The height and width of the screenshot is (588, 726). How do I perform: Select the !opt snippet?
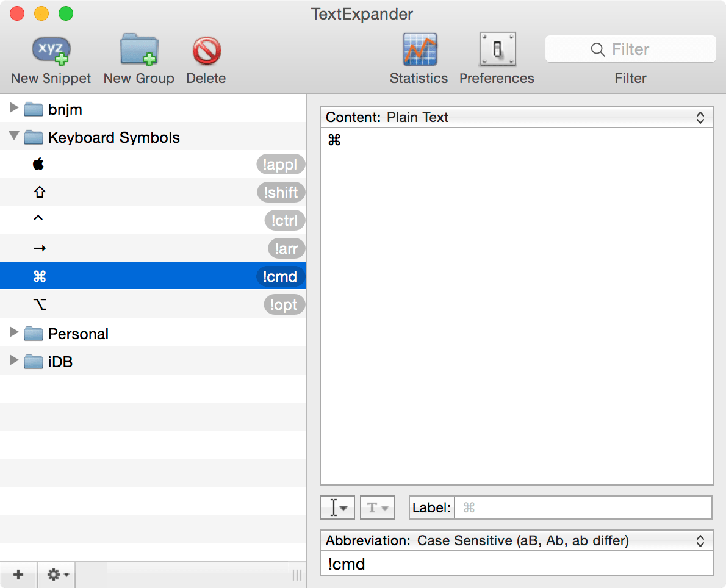tap(153, 304)
